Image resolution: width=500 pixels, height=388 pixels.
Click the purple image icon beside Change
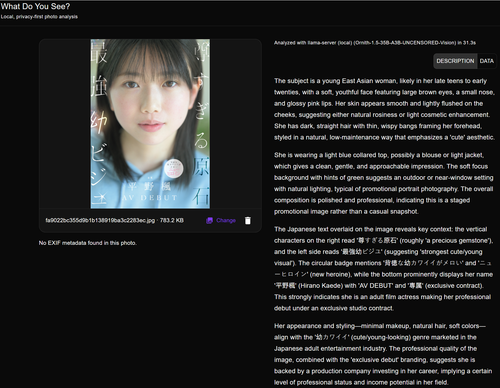pos(209,220)
